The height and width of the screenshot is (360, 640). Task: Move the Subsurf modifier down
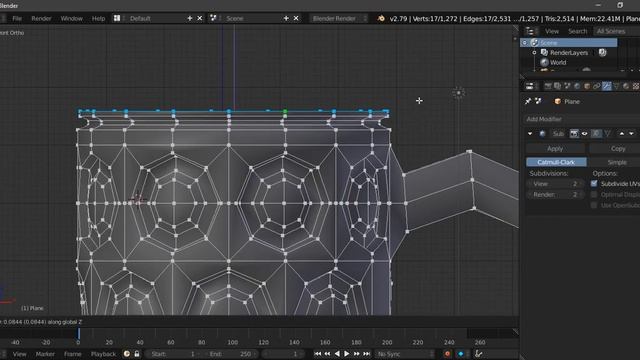point(631,133)
